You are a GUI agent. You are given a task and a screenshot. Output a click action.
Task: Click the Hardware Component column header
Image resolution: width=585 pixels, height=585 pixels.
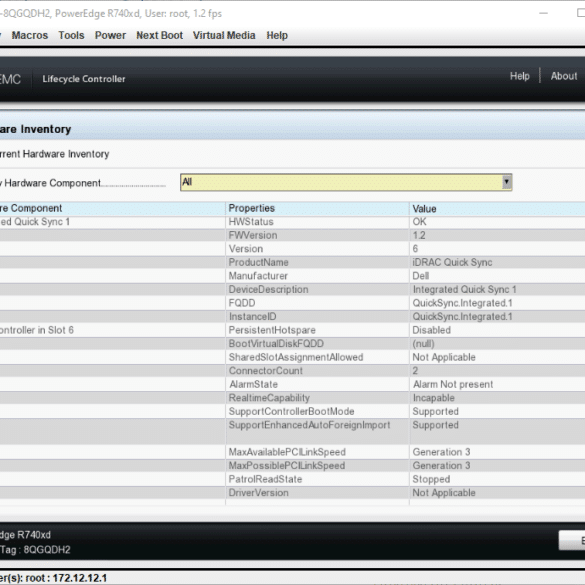click(112, 208)
